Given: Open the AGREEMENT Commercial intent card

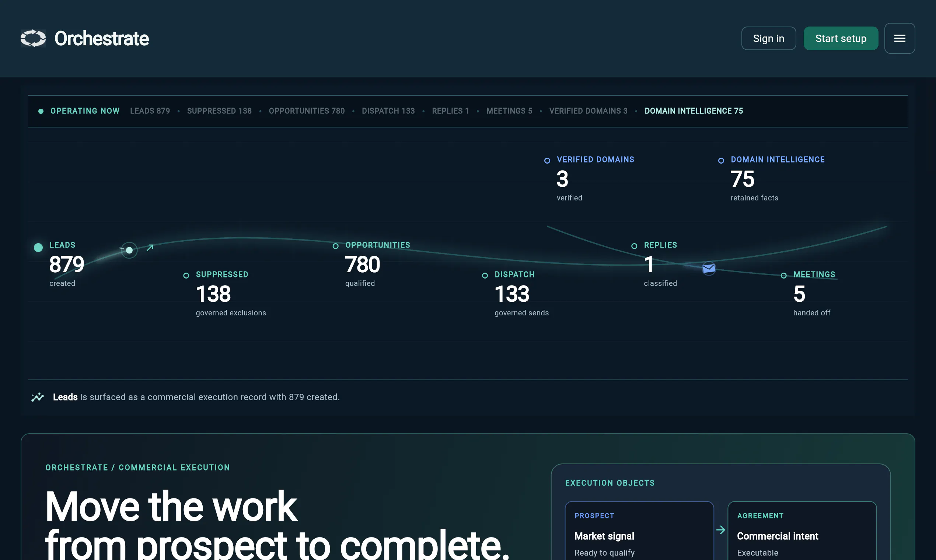Looking at the screenshot, I should click(801, 531).
